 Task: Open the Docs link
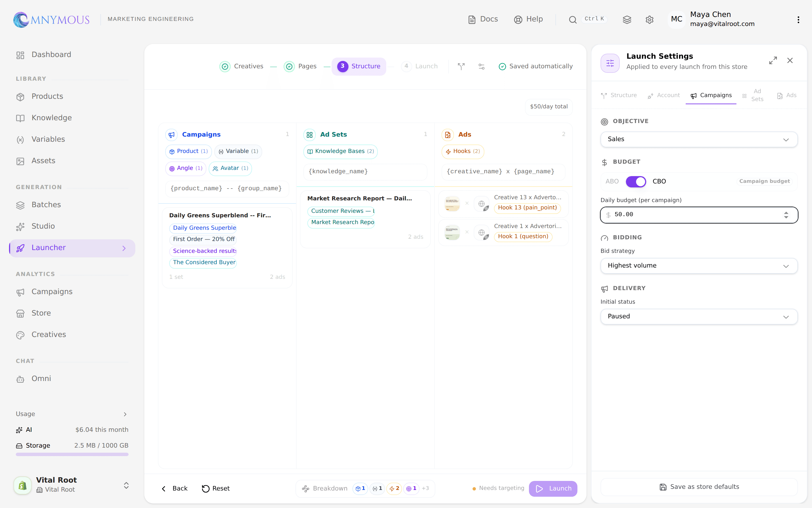tap(483, 19)
